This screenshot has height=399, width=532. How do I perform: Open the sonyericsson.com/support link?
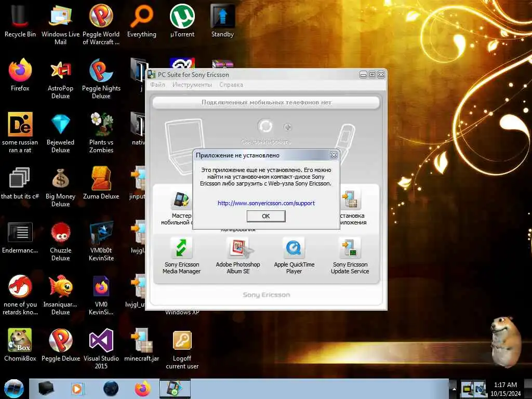(x=266, y=203)
